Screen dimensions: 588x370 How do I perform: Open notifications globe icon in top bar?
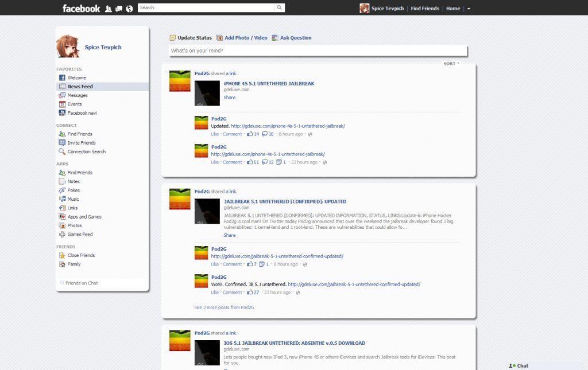coord(129,9)
